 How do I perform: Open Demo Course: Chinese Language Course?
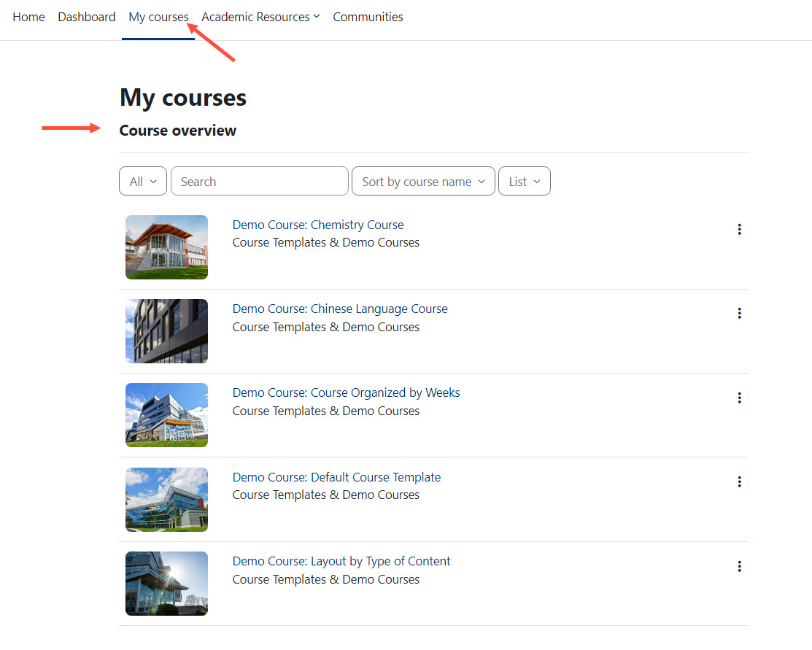(x=340, y=309)
